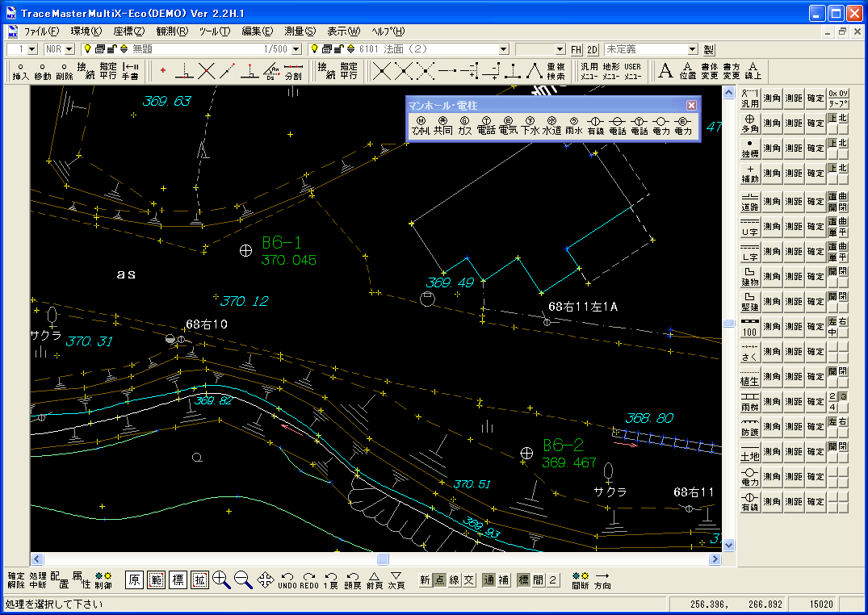Click the 前頁 previous page icon

pyautogui.click(x=375, y=580)
